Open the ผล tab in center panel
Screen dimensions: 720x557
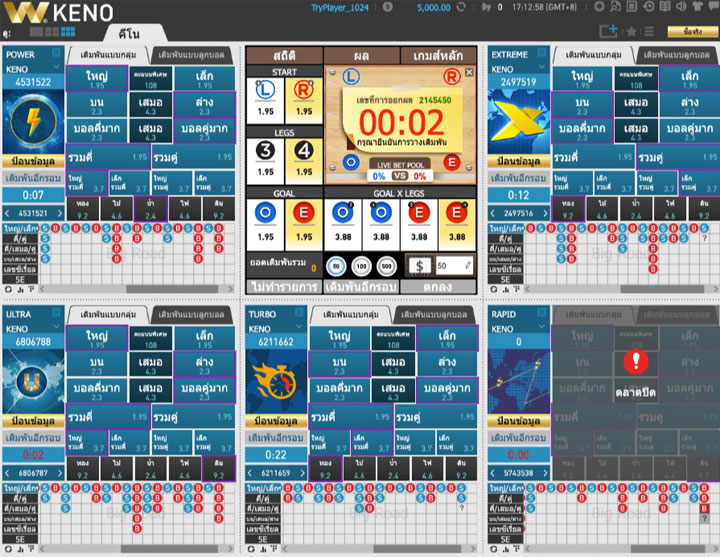[x=361, y=56]
